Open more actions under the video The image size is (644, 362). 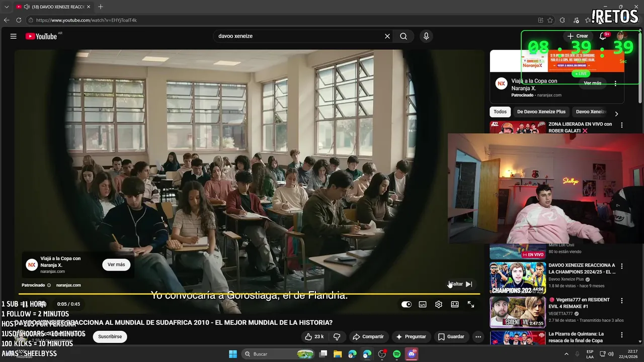pyautogui.click(x=478, y=336)
